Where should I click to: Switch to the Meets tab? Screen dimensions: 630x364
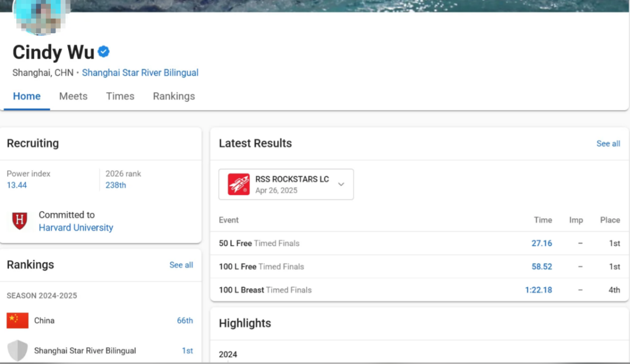(73, 96)
